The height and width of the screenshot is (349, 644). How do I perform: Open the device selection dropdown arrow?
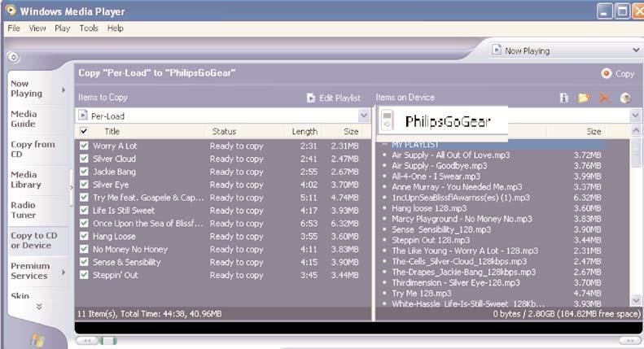[x=635, y=116]
